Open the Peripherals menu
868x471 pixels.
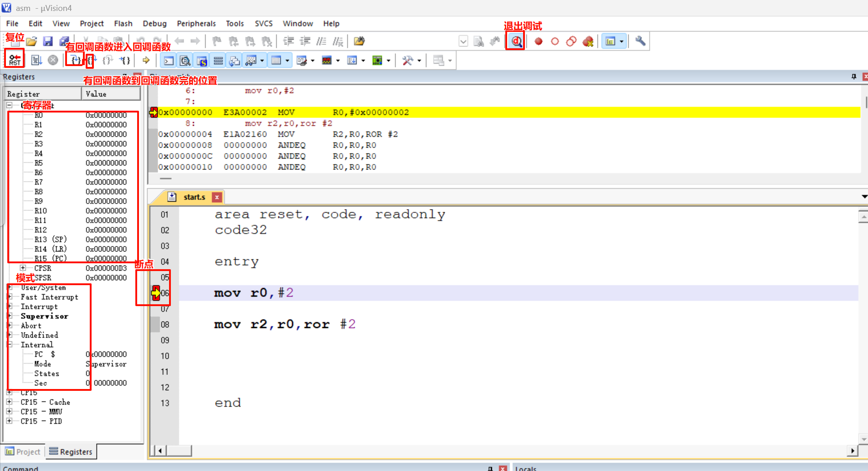pos(196,24)
